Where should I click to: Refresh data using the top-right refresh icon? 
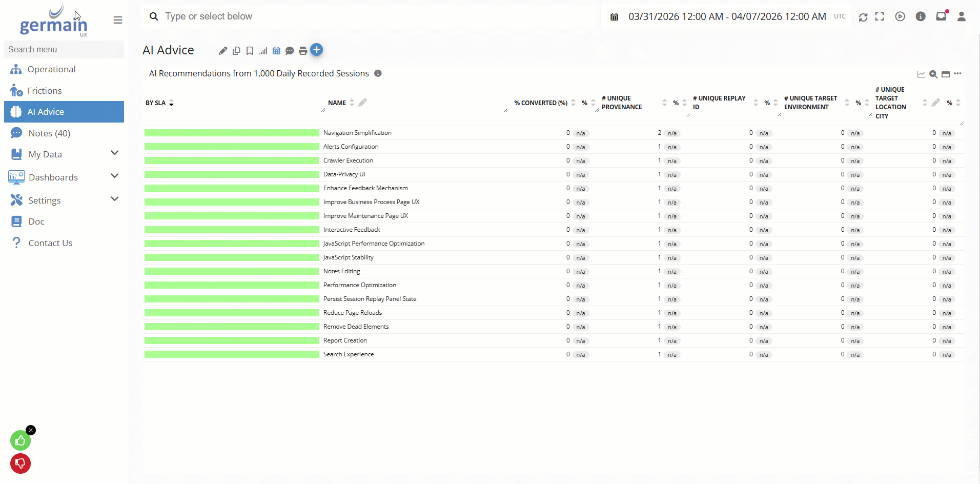[863, 17]
